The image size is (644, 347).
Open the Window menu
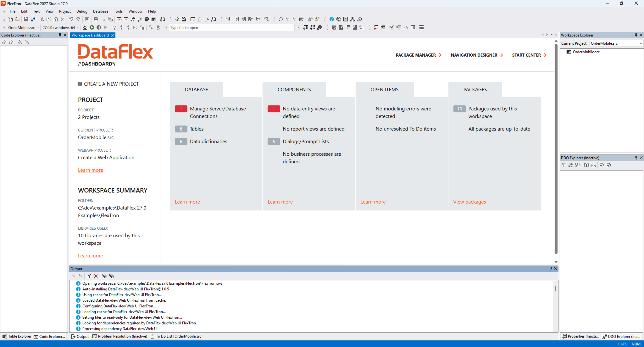point(135,11)
